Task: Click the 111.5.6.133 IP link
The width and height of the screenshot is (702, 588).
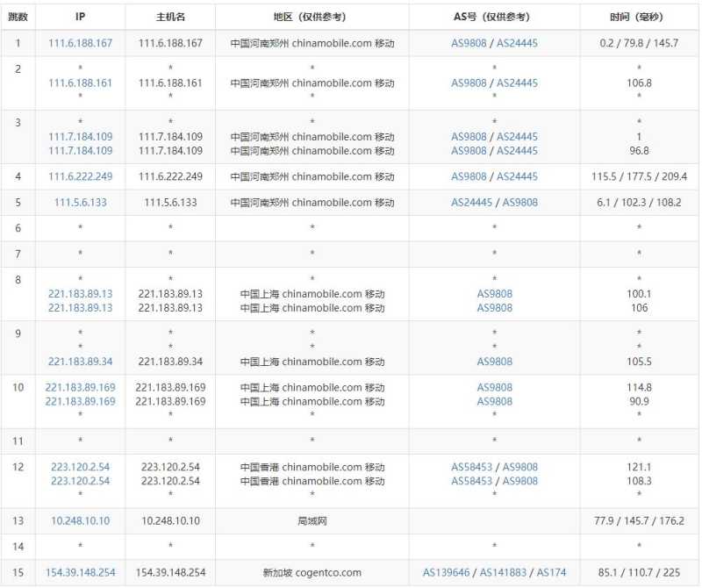Action: tap(81, 203)
